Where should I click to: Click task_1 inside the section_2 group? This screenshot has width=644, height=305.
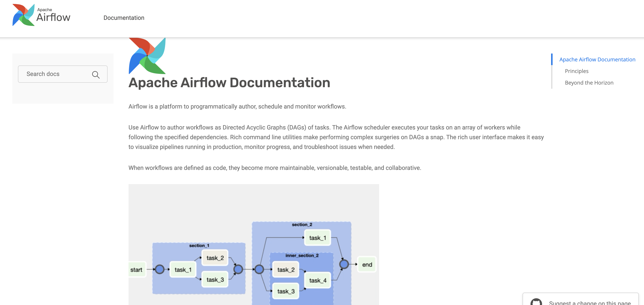(x=318, y=238)
